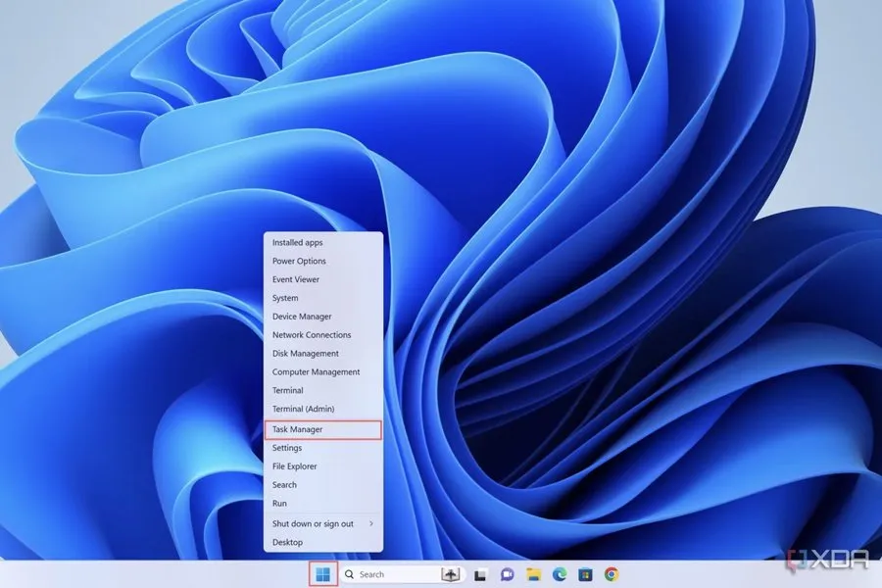The height and width of the screenshot is (588, 882).
Task: Choose Disk Management in the menu
Action: pos(306,354)
